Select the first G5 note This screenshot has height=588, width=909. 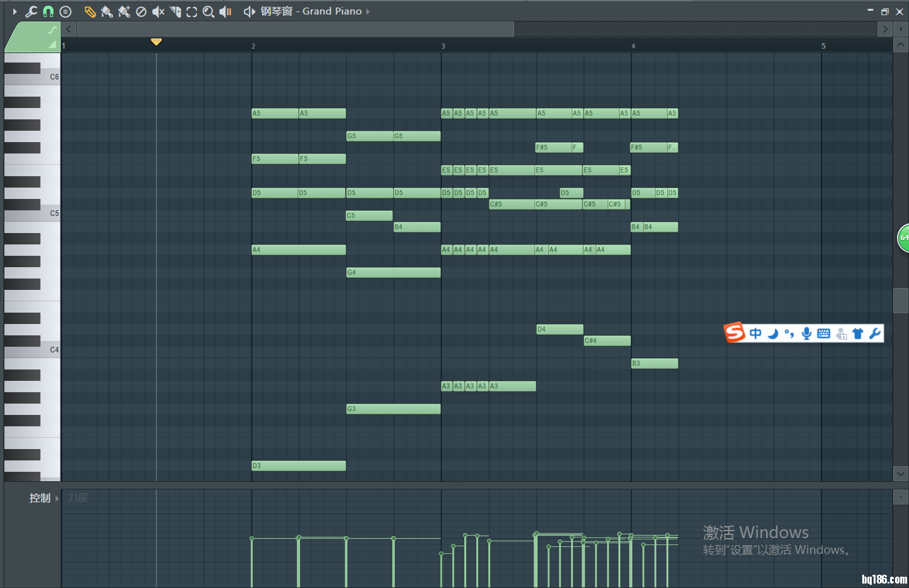click(370, 136)
